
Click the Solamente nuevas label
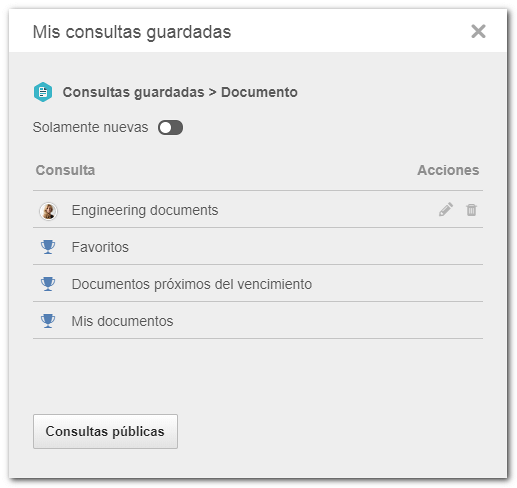(90, 127)
